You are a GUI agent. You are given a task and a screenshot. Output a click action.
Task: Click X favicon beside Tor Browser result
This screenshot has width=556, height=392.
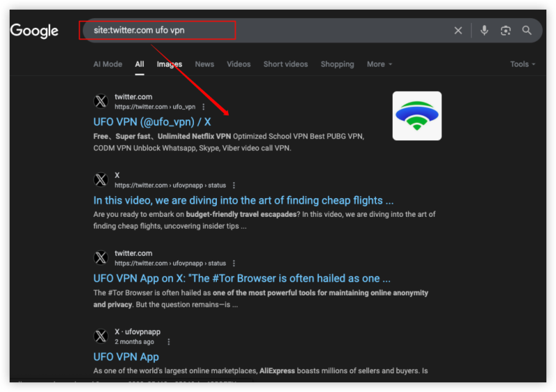(x=101, y=258)
